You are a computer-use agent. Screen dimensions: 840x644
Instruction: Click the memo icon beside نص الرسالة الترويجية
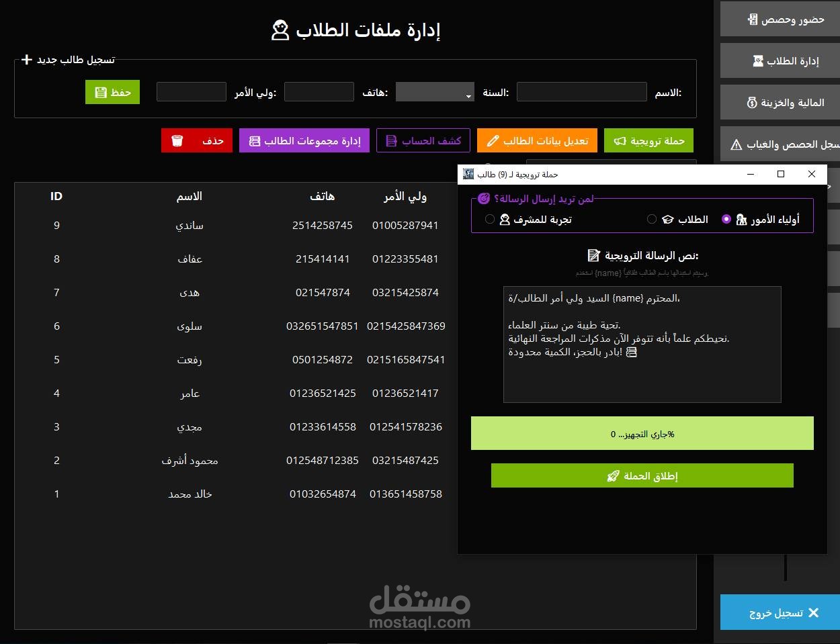[593, 255]
